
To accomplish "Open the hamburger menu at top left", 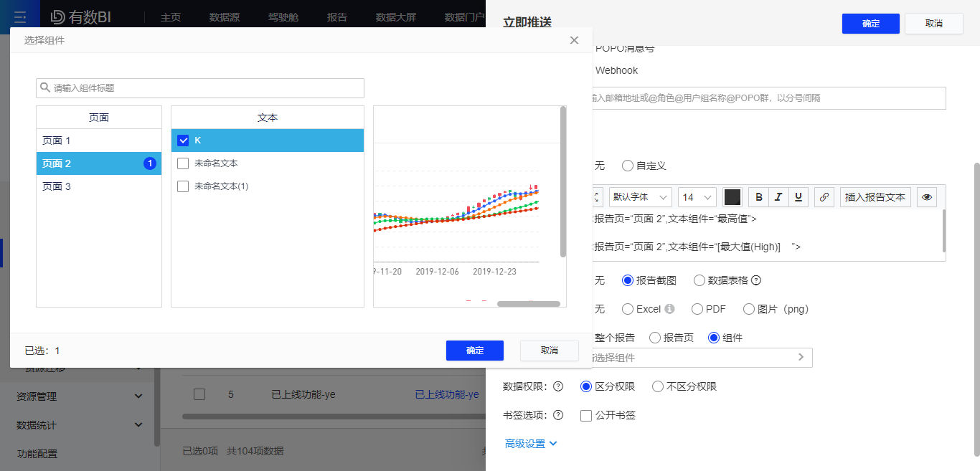I will (x=19, y=16).
